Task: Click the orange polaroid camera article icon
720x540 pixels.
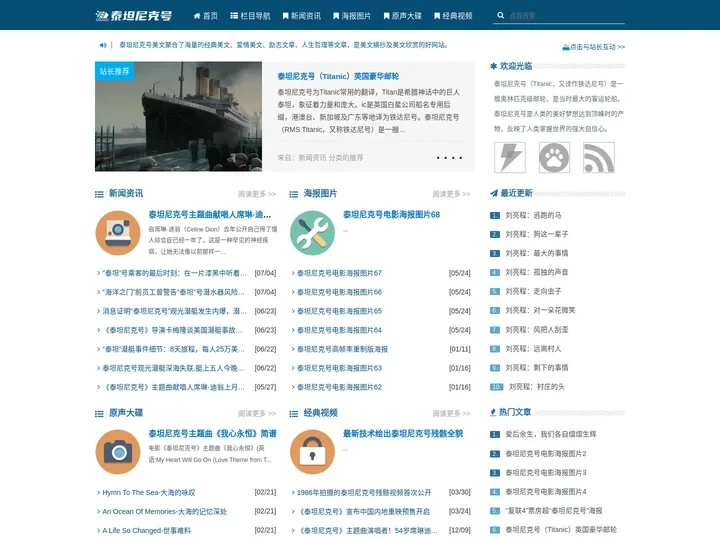Action: [118, 233]
